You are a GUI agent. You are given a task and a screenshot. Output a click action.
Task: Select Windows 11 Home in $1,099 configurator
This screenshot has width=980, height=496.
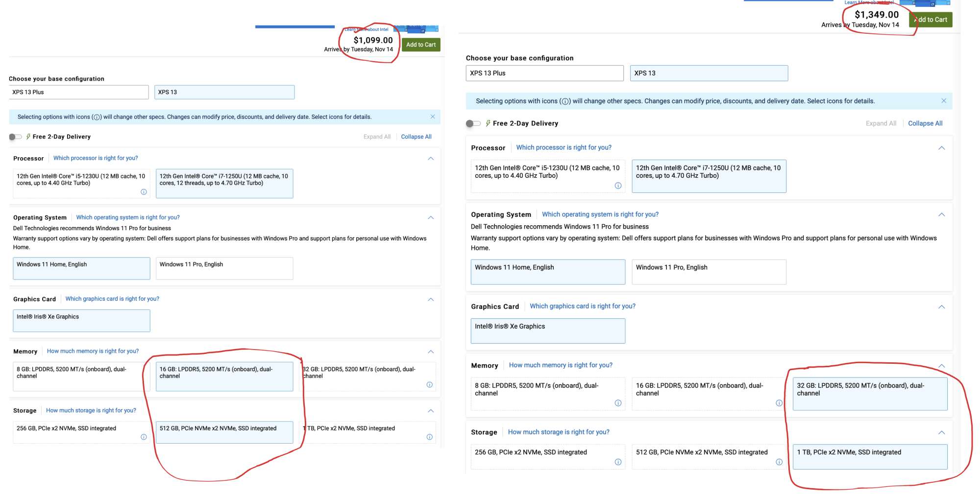click(x=81, y=268)
